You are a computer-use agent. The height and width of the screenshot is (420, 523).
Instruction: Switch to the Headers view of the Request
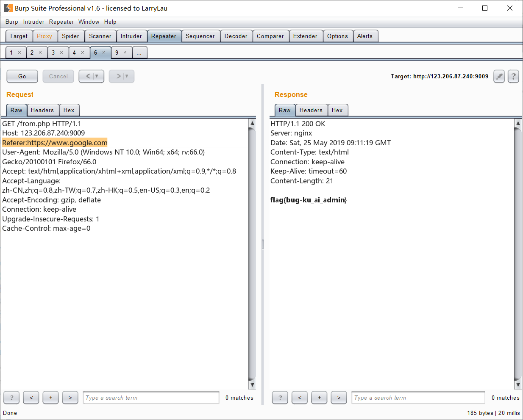pyautogui.click(x=43, y=110)
